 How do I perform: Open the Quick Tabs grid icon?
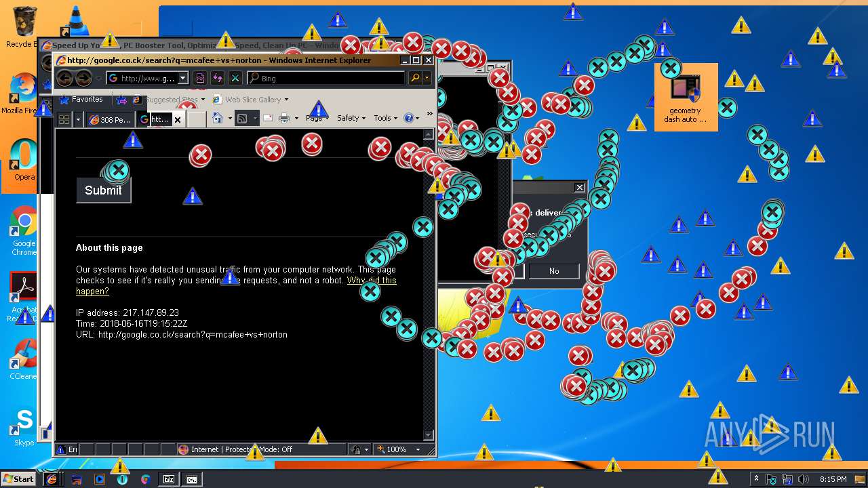point(64,119)
